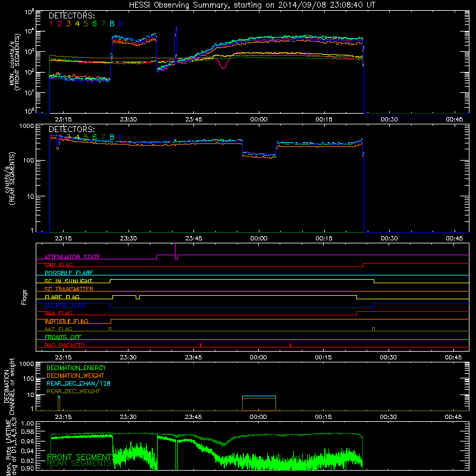Click the magenta attenuator state spike

176,250
